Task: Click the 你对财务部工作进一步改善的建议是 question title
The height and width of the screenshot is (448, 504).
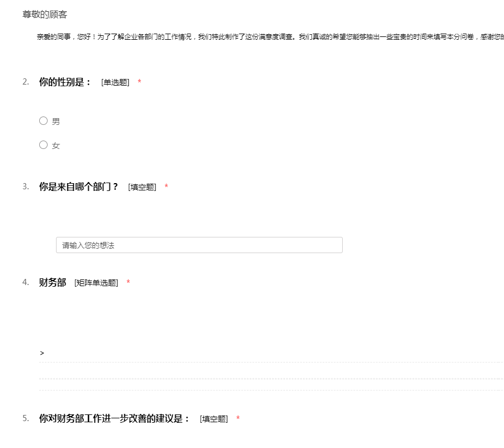Action: click(x=115, y=418)
